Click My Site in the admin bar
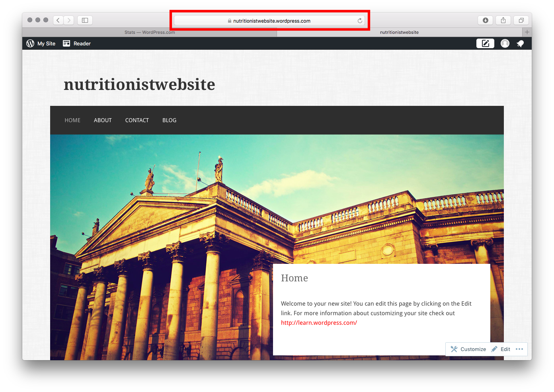The height and width of the screenshot is (392, 554). click(46, 43)
